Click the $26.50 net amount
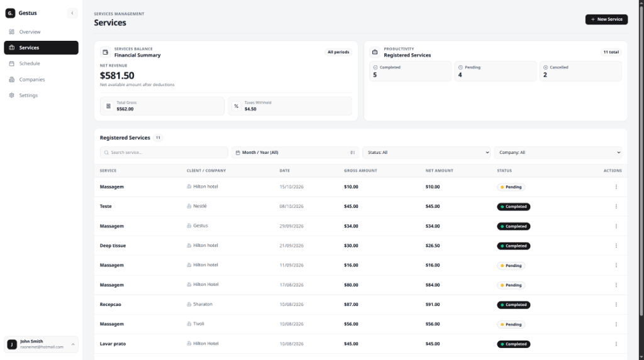 tap(433, 246)
